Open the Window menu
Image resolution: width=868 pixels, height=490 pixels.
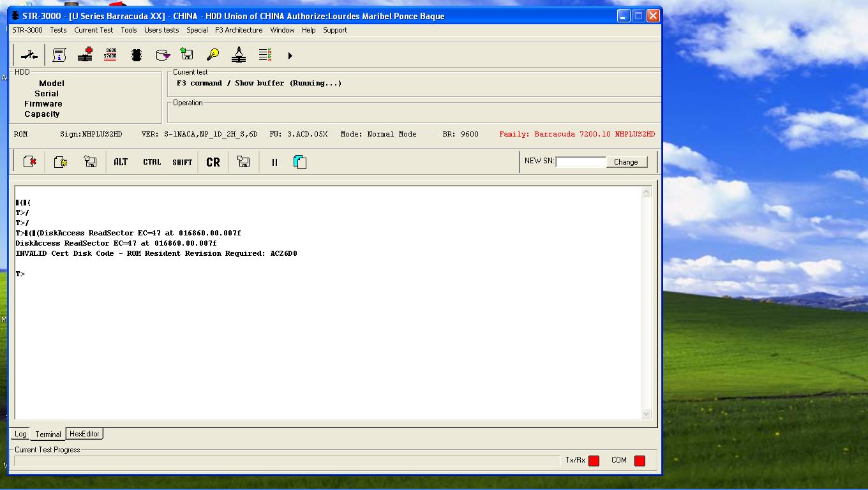click(x=282, y=30)
